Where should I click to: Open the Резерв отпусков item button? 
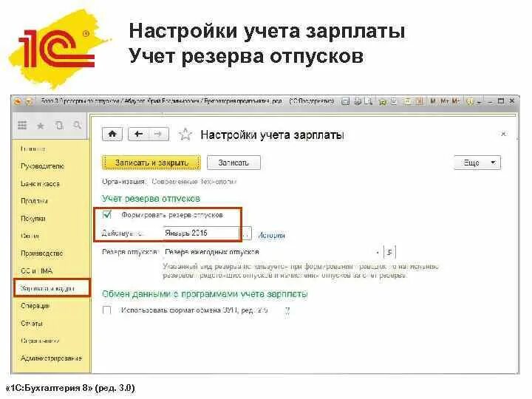coord(389,252)
